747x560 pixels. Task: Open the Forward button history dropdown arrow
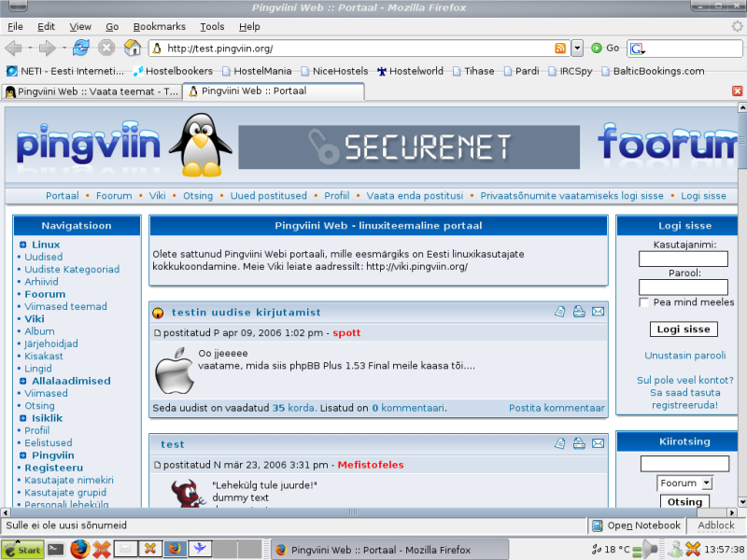(x=63, y=49)
